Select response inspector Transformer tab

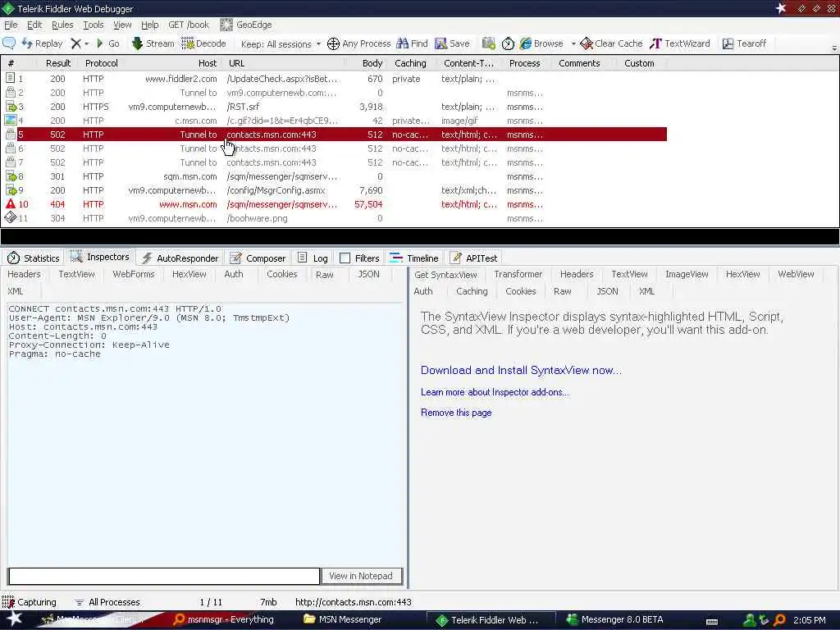tap(518, 274)
